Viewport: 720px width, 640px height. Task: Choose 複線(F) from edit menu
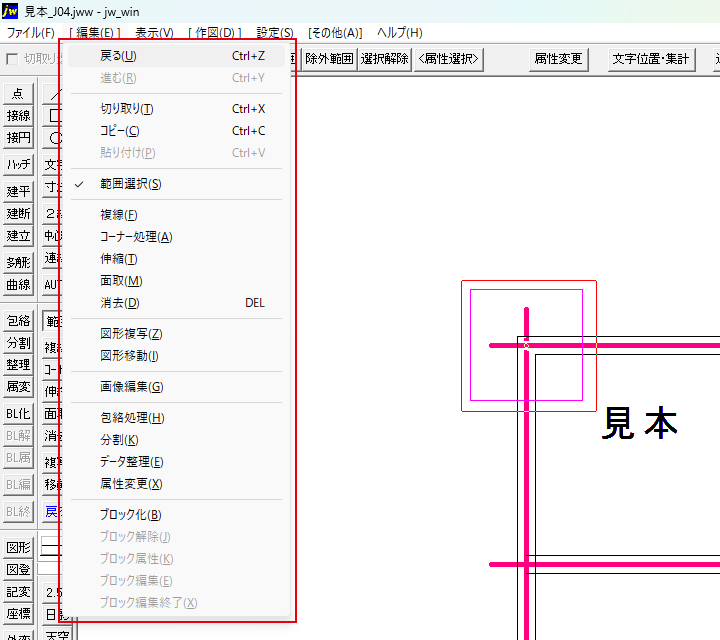tap(176, 215)
